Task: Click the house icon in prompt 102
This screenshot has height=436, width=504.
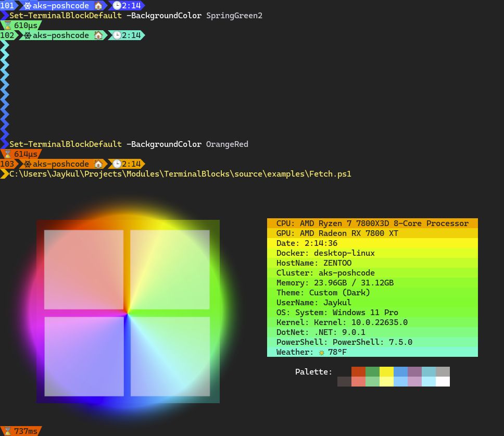Action: coord(98,35)
